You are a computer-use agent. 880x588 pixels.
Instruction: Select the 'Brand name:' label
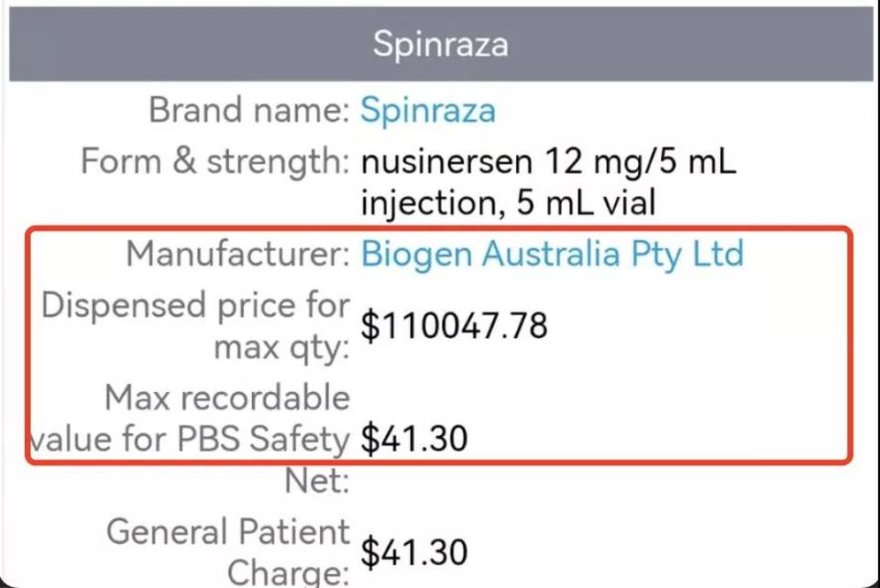point(249,109)
